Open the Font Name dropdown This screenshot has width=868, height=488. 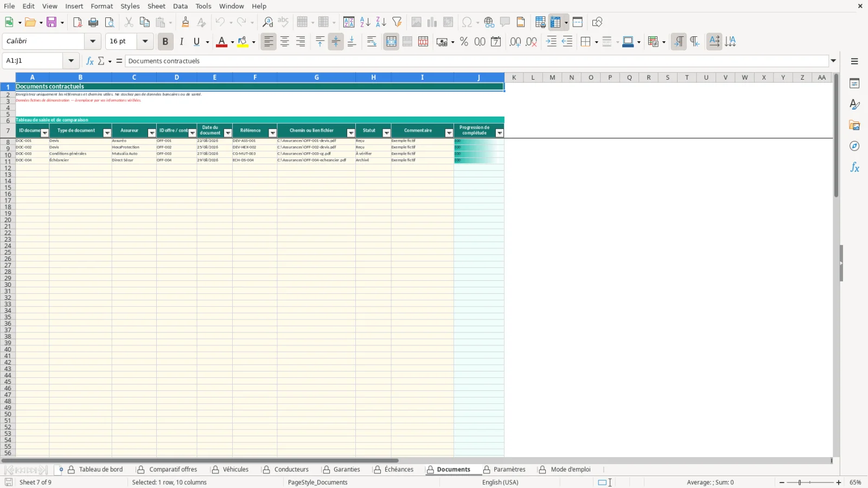(93, 41)
